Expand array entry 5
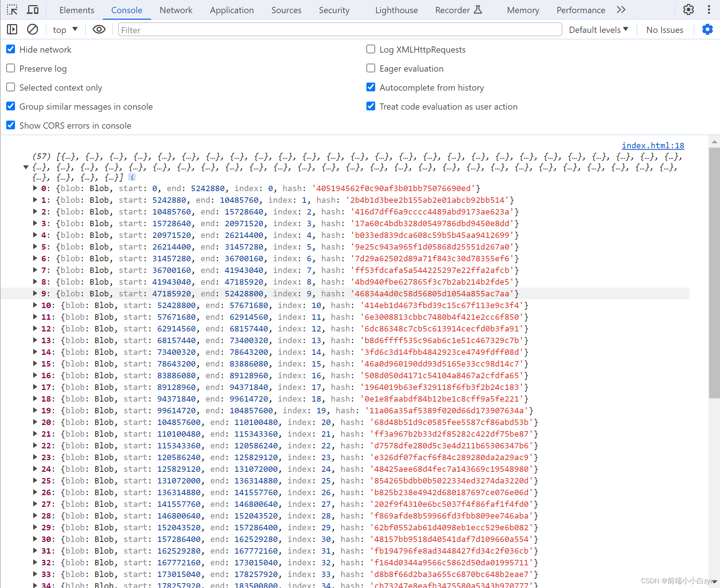This screenshot has width=720, height=588. point(35,247)
